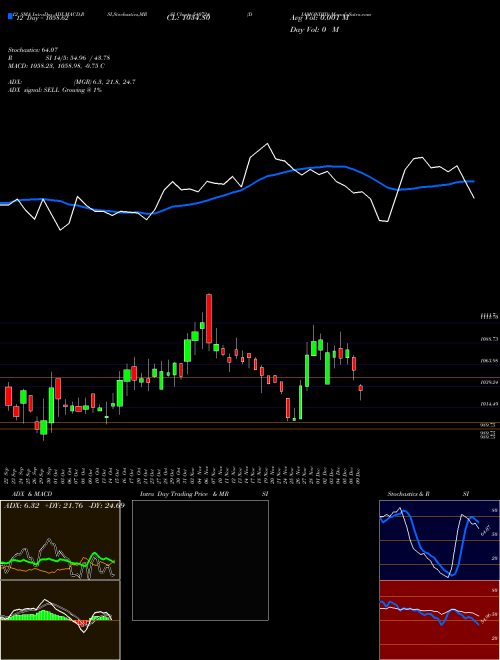Click the tallest red candlestick at the price peak
The width and height of the screenshot is (500, 660).
209,319
